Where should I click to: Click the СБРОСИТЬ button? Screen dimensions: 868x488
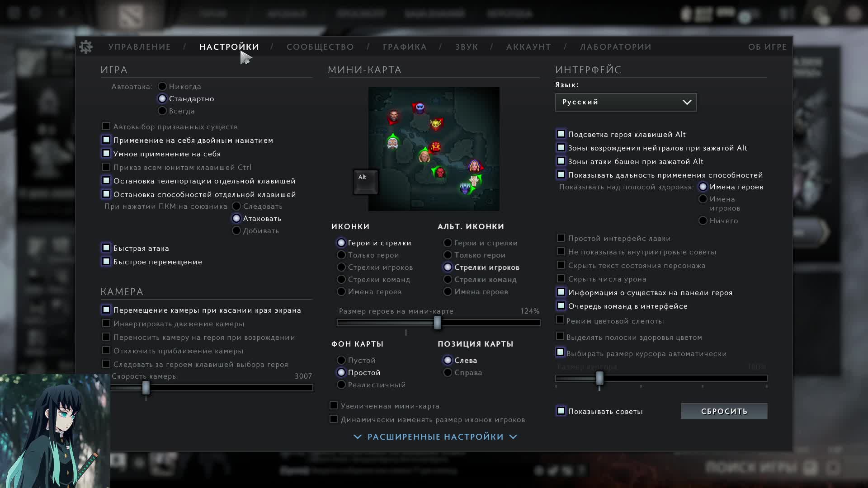tap(724, 411)
